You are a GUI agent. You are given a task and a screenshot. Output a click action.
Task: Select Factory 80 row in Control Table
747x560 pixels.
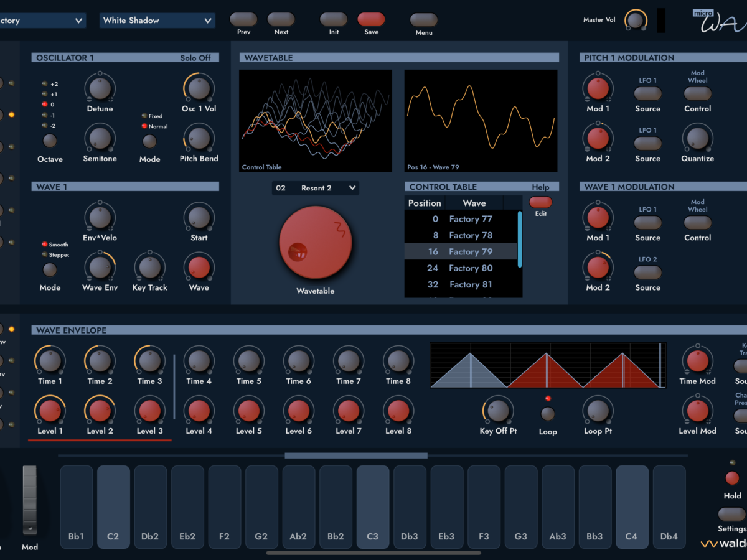[461, 268]
